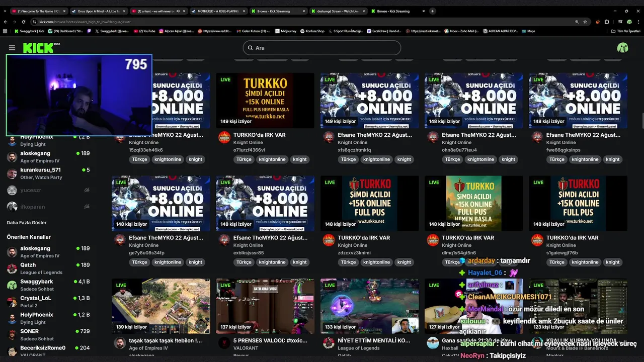Click Swaggybark green avatar in sidebar
The image size is (644, 362).
point(12,285)
